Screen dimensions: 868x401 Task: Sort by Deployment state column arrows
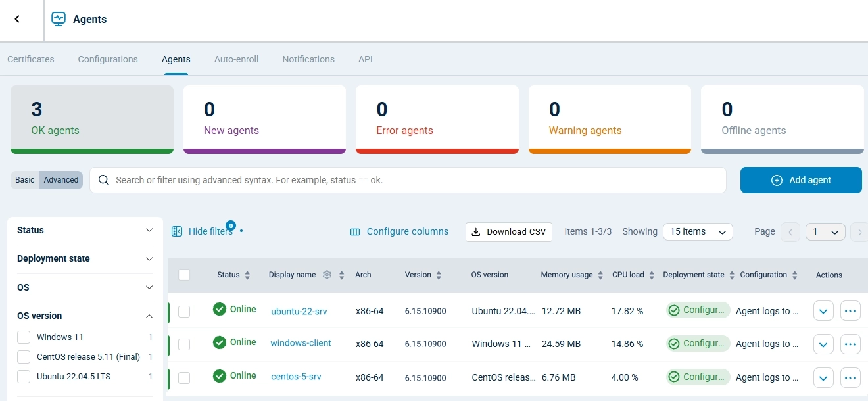click(x=732, y=275)
